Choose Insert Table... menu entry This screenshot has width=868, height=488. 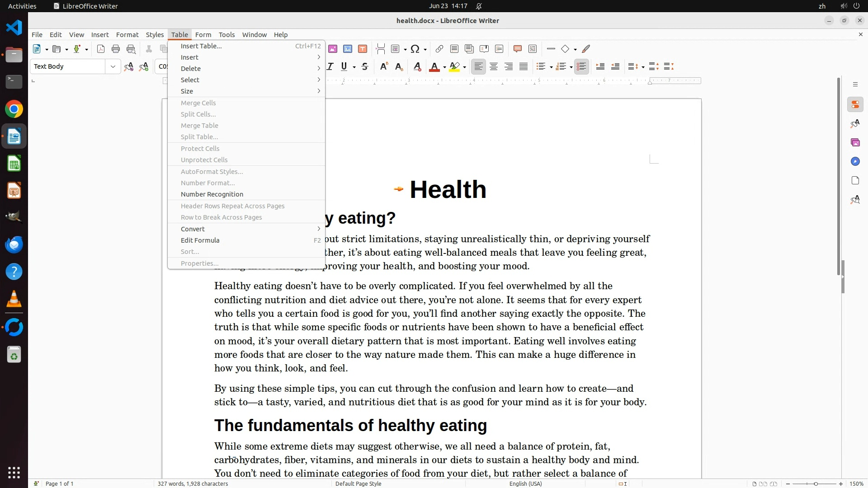pyautogui.click(x=201, y=46)
